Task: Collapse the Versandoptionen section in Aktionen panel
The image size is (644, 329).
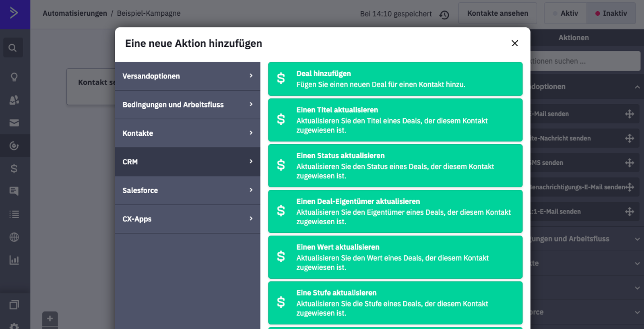Action: [x=637, y=87]
